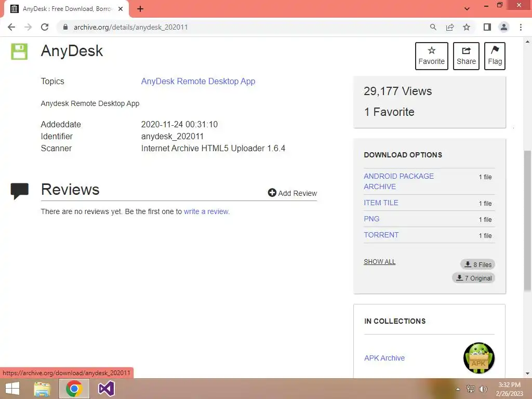Click the green floppy software icon
This screenshot has height=399, width=532.
[19, 51]
